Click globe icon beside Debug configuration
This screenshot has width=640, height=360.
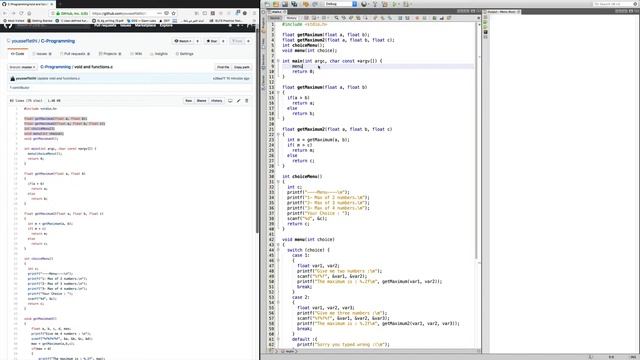(364, 4)
